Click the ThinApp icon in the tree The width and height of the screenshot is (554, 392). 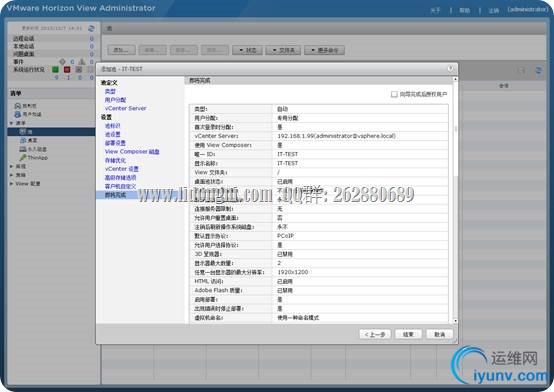click(x=23, y=158)
